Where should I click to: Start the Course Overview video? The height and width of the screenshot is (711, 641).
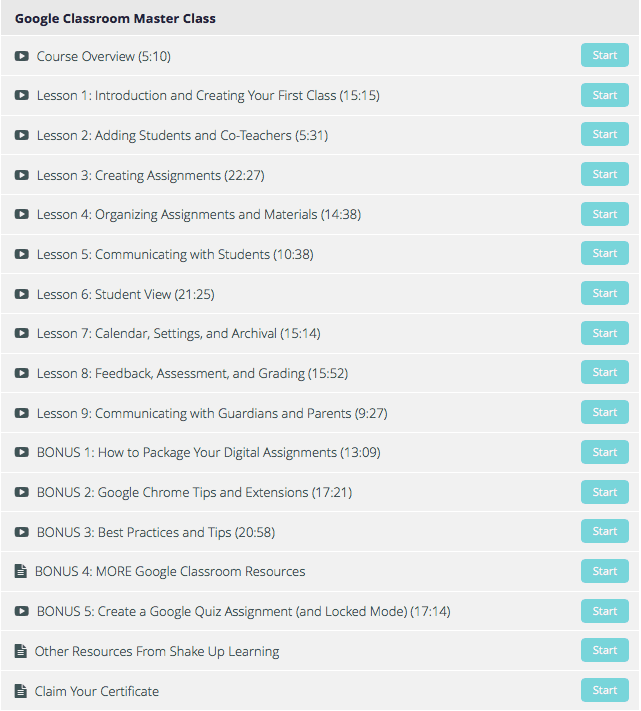605,55
